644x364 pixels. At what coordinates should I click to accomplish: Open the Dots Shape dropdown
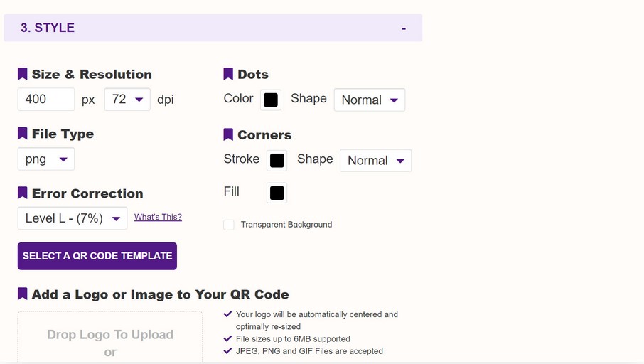[370, 100]
